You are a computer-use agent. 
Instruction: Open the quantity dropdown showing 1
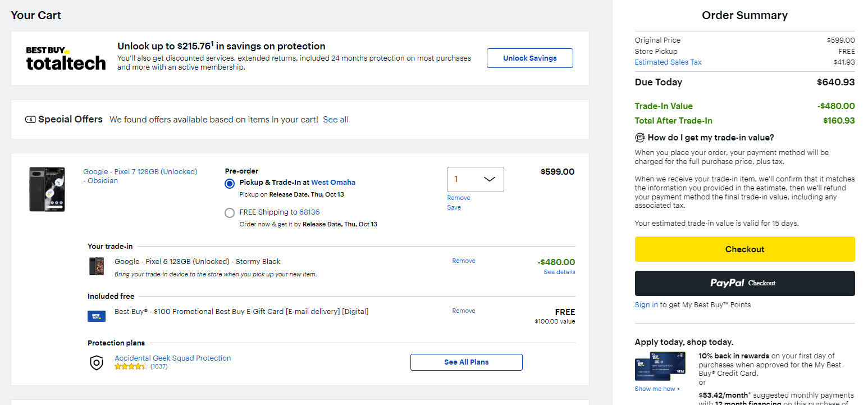[476, 179]
